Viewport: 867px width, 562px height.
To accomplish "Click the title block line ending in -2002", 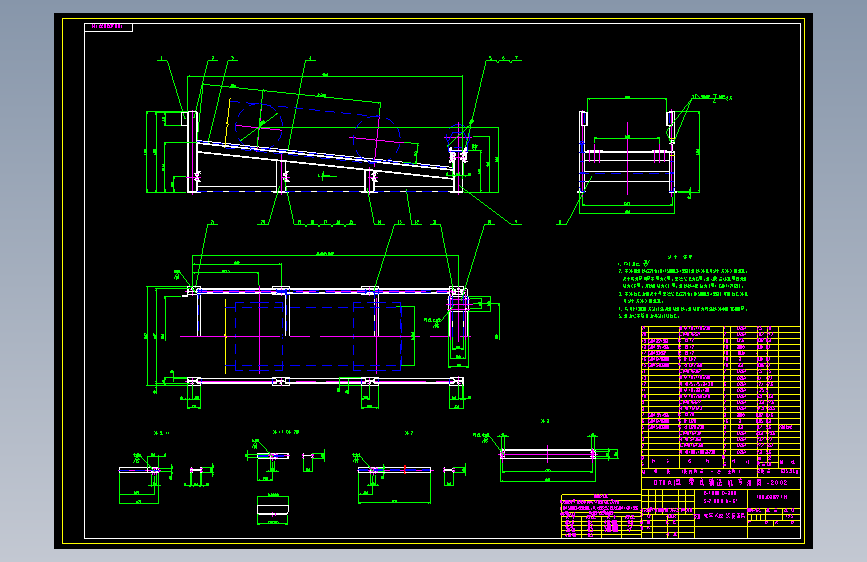I will [720, 482].
